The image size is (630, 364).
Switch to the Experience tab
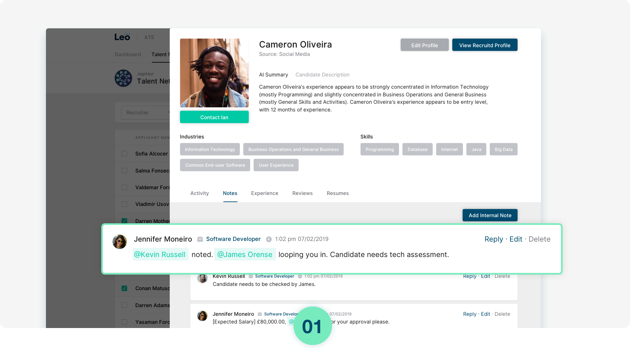click(265, 193)
